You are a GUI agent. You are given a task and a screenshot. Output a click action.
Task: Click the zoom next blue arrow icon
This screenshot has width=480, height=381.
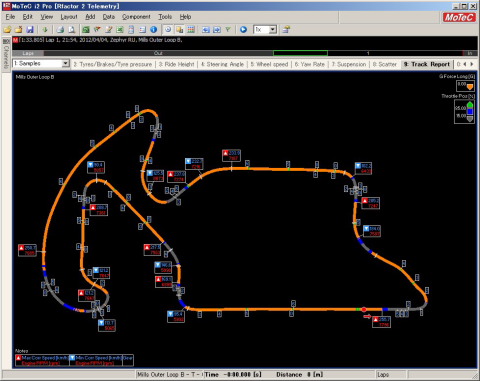(217, 30)
